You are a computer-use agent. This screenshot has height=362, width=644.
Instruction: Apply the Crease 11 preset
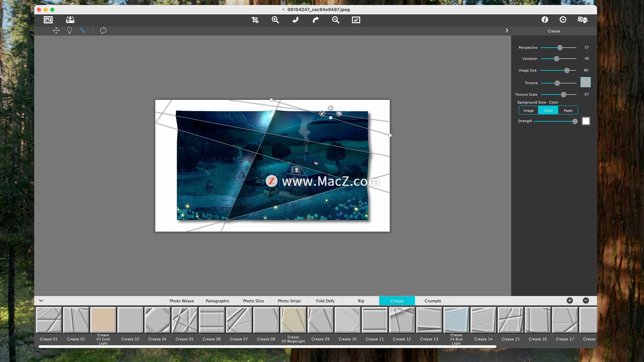pos(375,320)
